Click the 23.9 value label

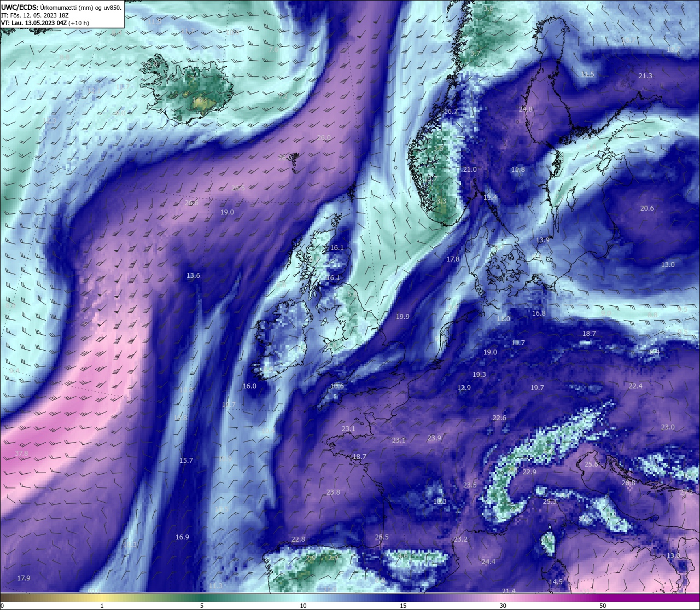point(434,438)
